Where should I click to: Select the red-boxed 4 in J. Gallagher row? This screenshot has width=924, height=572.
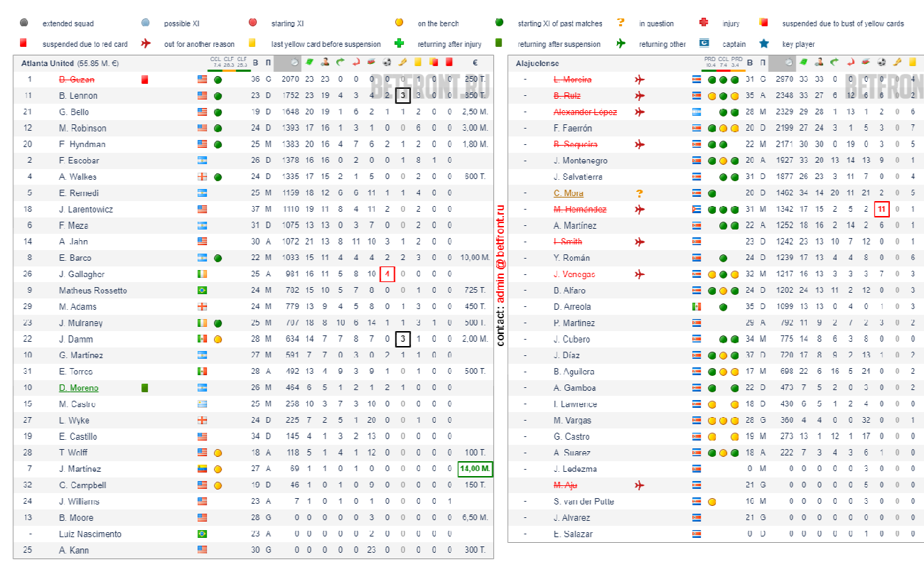coord(387,274)
